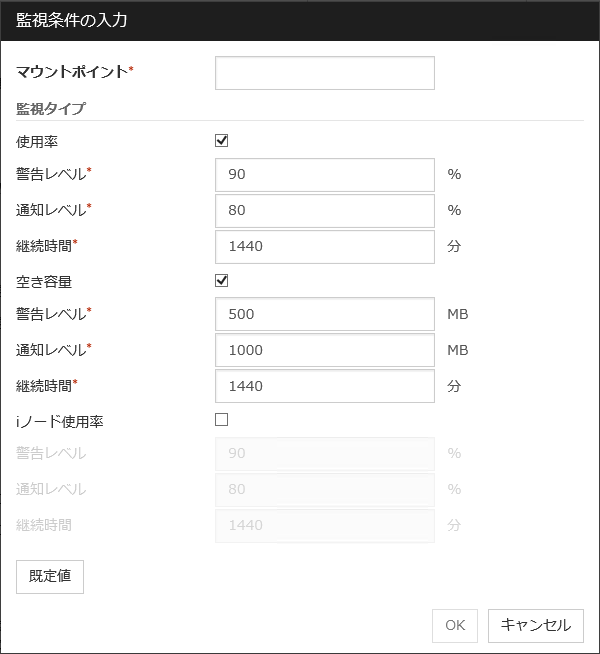This screenshot has height=654, width=600.
Task: Click the マウントポイント label text
Action: (x=73, y=72)
